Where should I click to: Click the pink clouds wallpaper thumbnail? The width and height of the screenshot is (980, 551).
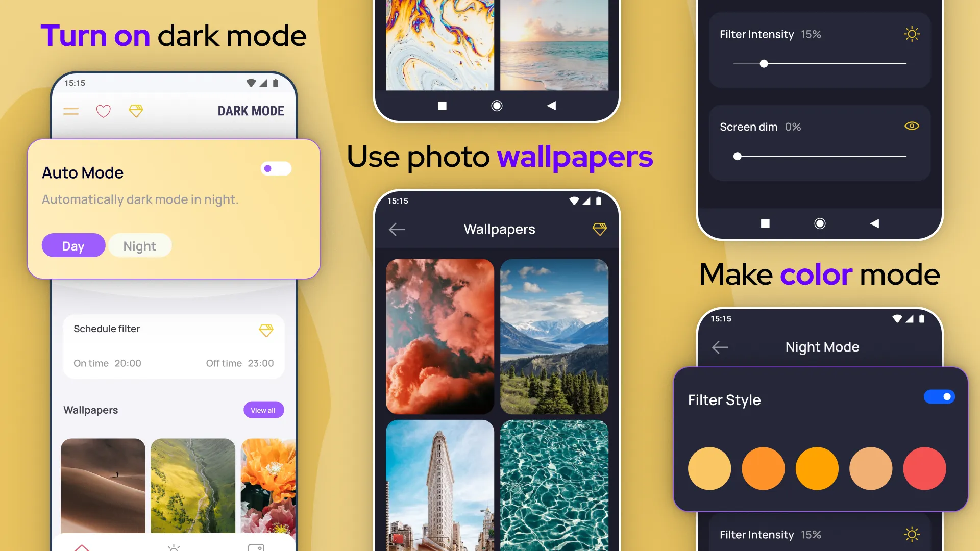click(440, 334)
